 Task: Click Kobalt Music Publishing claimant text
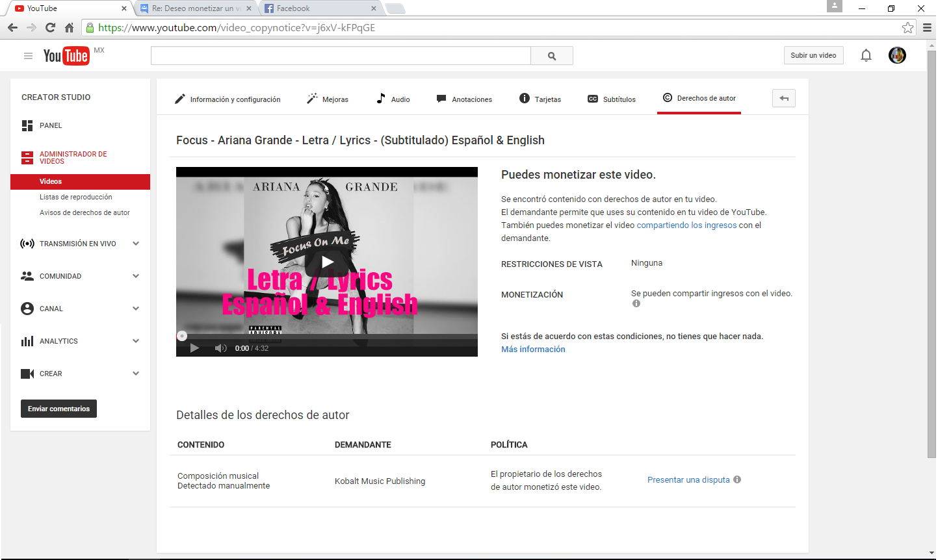[380, 481]
